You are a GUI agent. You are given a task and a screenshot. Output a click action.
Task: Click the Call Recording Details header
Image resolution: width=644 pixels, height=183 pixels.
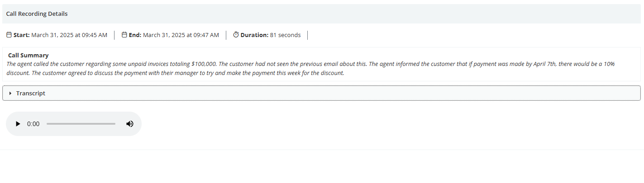pyautogui.click(x=37, y=14)
